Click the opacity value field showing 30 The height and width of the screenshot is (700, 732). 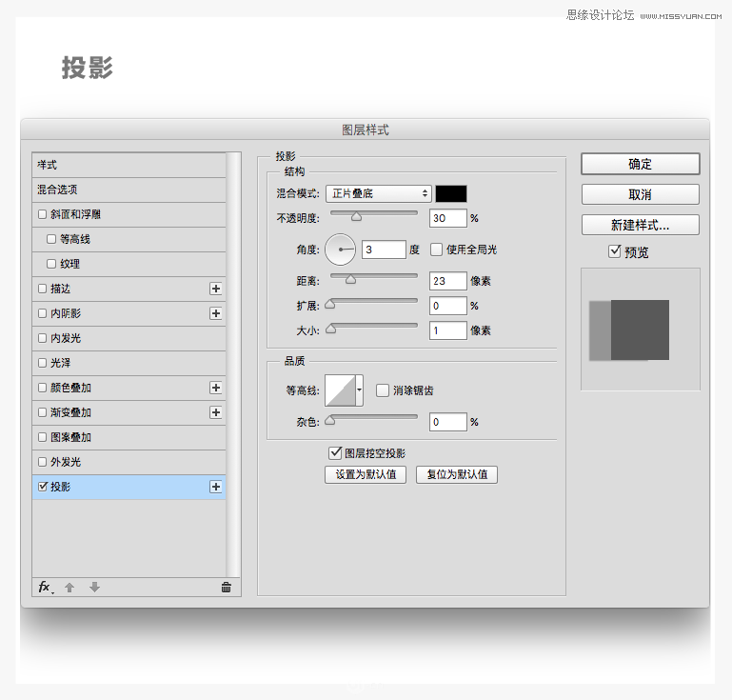[448, 218]
